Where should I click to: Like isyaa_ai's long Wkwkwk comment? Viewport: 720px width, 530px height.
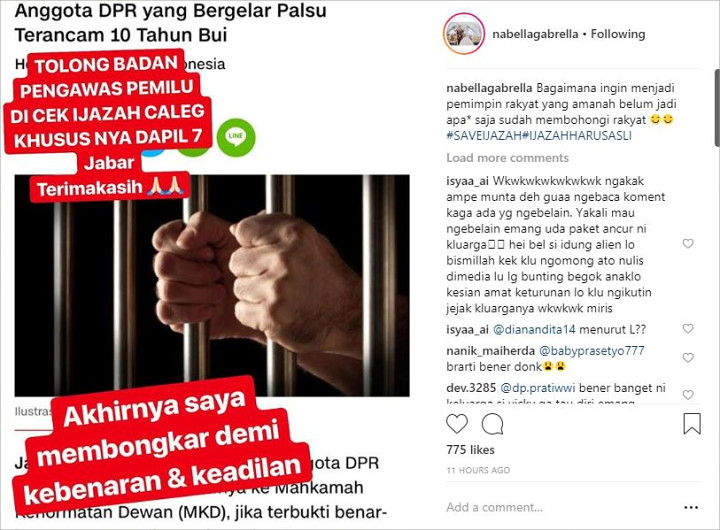tap(688, 244)
